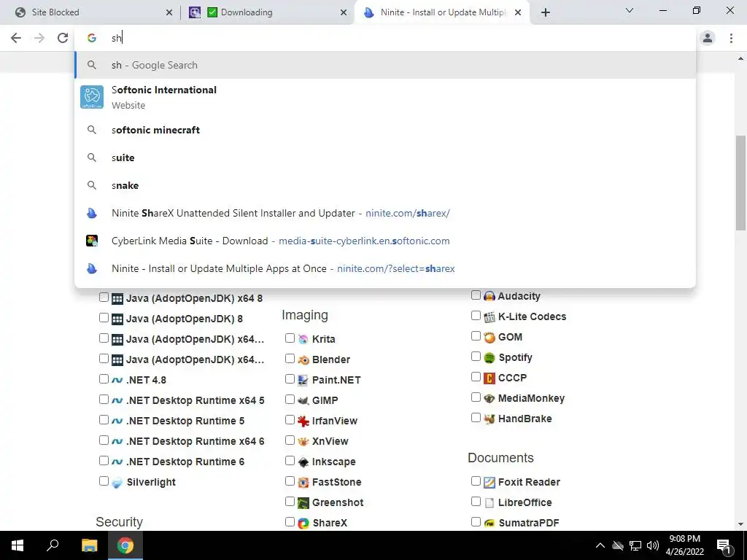Choose the 'suite' search suggestion
Screen dimensions: 747x560
(385, 157)
